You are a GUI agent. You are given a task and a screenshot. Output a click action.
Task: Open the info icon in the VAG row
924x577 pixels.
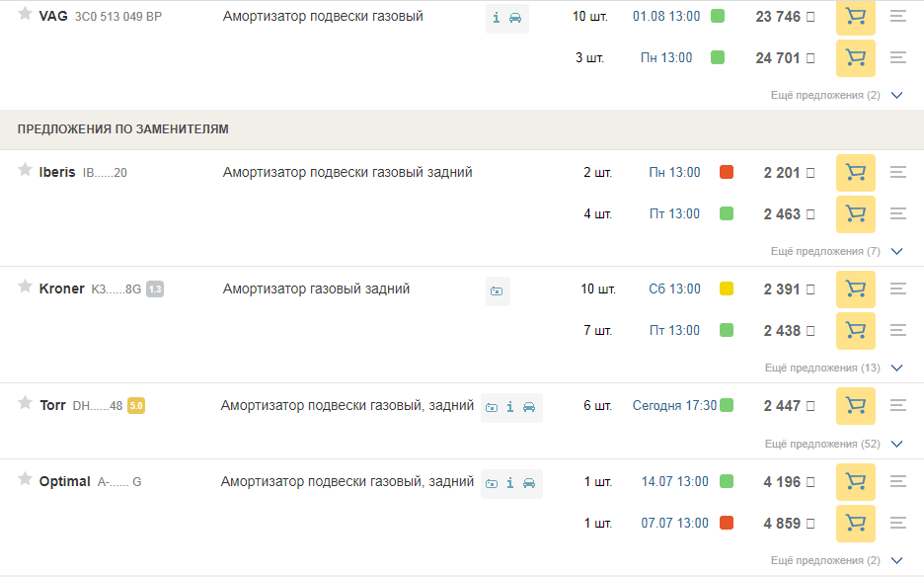tap(497, 19)
